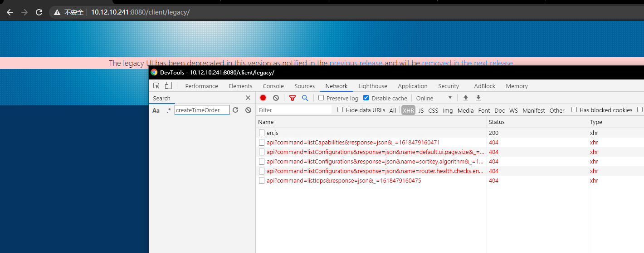644x253 pixels.
Task: Sort requests by Status column header
Action: (537, 122)
